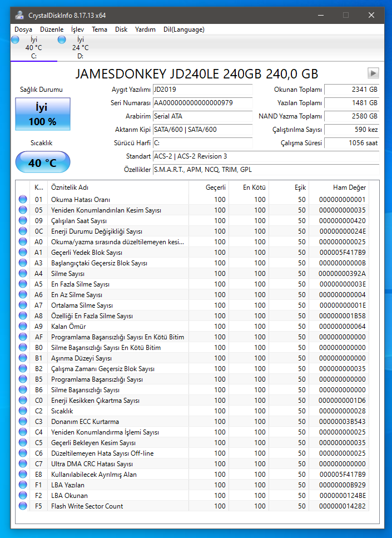Click the status orb for Geçerli Yedek Blok Sayısı
This screenshot has width=392, height=538.
(x=23, y=252)
